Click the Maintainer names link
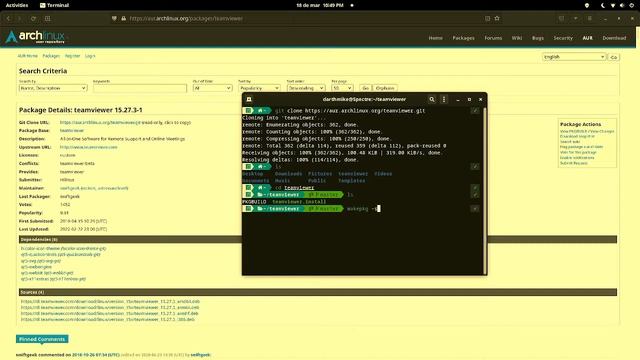Viewport: 640px width, 360px height. pyautogui.click(x=94, y=188)
